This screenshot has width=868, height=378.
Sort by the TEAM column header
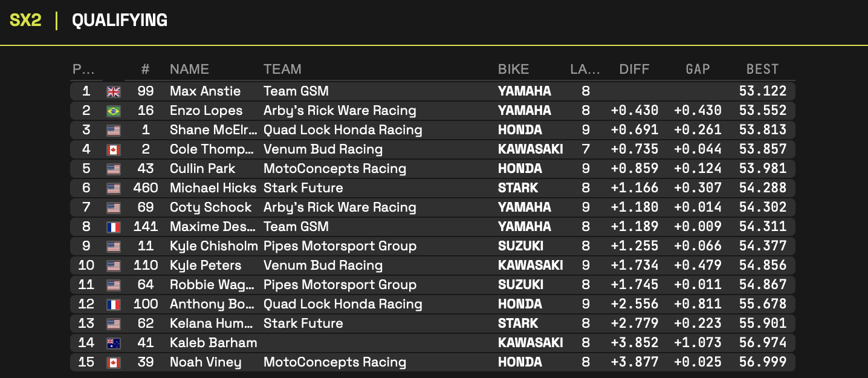pyautogui.click(x=282, y=70)
